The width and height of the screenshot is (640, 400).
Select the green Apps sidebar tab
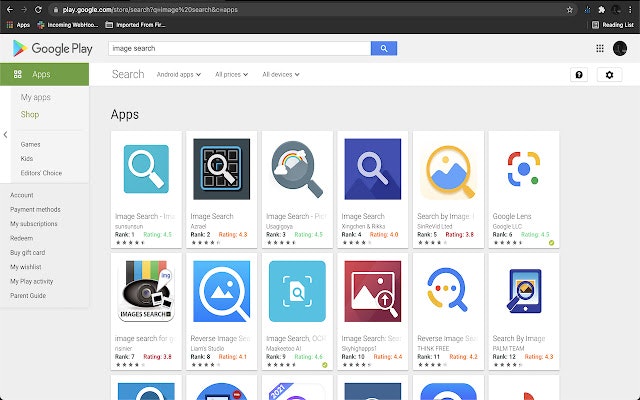tap(44, 74)
